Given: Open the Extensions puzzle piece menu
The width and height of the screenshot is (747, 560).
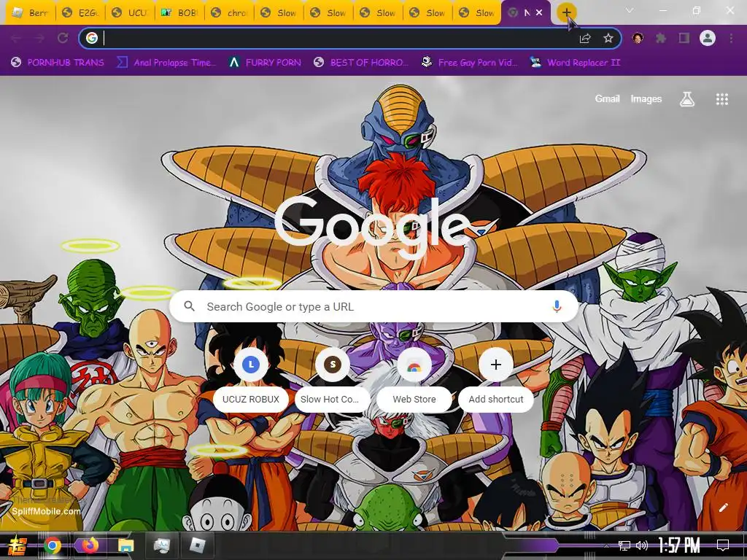Looking at the screenshot, I should coord(661,38).
